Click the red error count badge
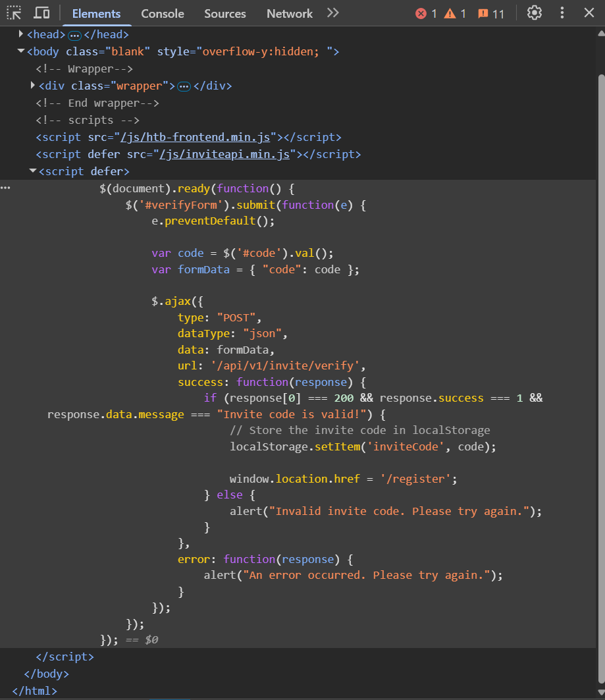The height and width of the screenshot is (700, 605). tap(426, 14)
